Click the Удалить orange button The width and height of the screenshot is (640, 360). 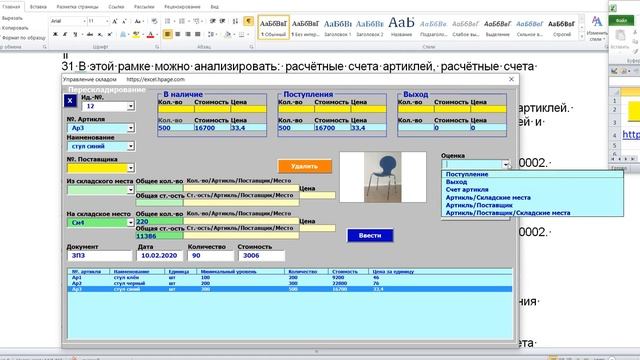click(x=304, y=166)
